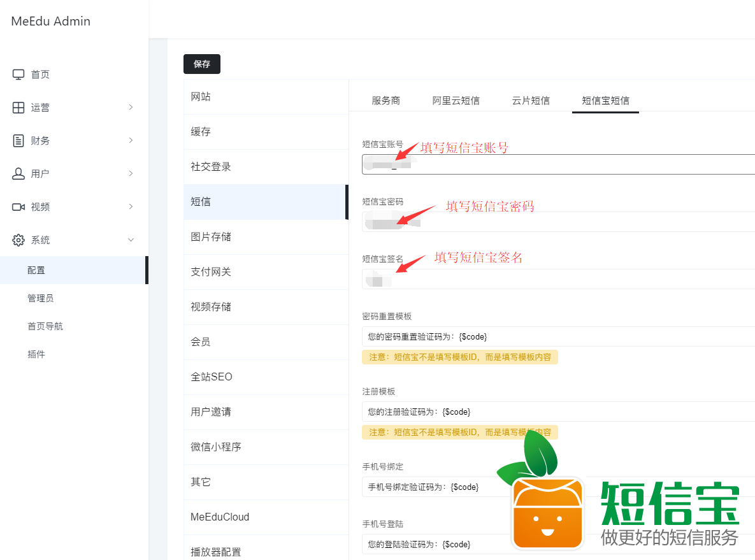
Task: Click the 财务 document icon
Action: (x=18, y=141)
